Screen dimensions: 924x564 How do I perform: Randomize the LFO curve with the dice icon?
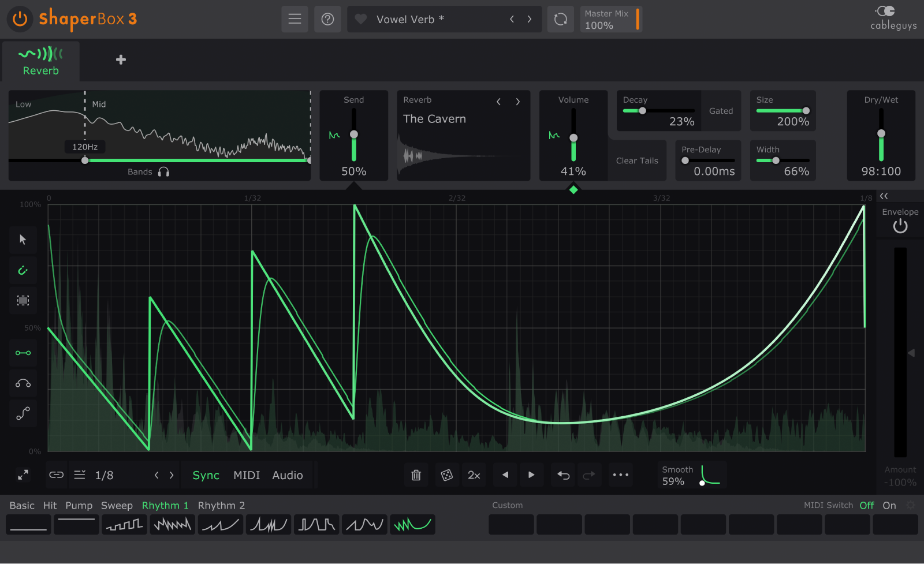tap(447, 475)
